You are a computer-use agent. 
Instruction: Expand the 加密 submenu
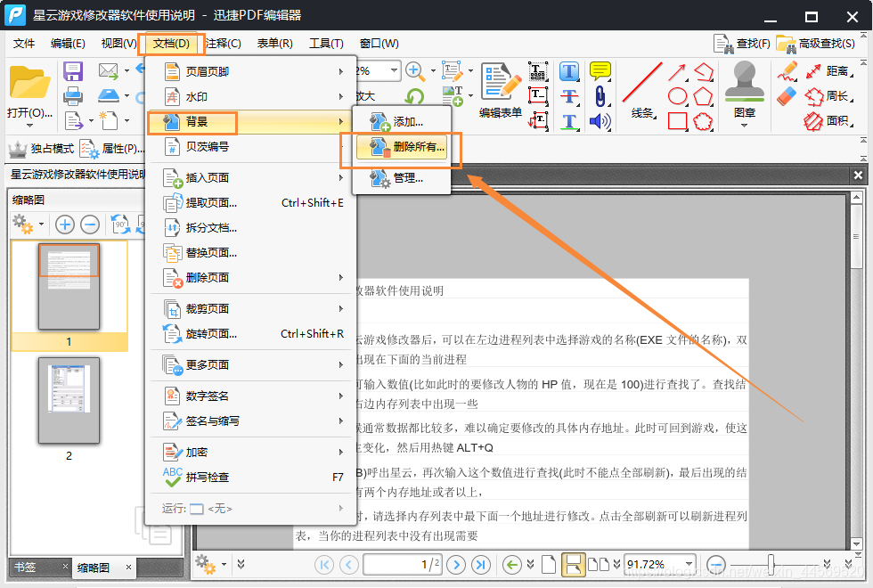251,453
